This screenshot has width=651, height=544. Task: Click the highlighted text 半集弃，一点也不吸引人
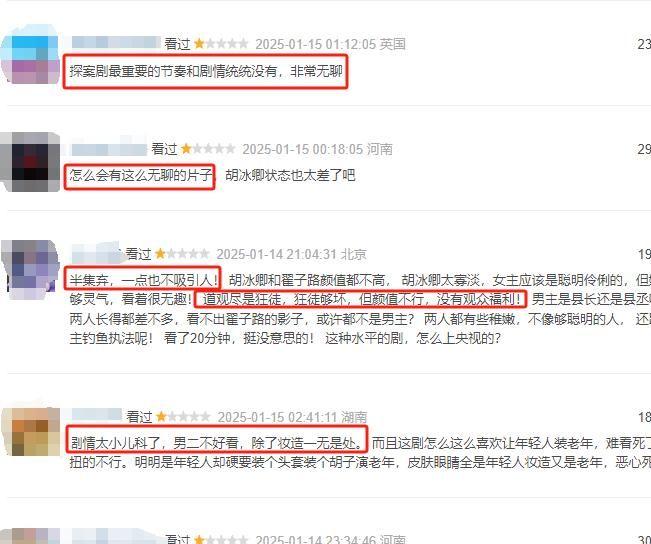tap(141, 280)
